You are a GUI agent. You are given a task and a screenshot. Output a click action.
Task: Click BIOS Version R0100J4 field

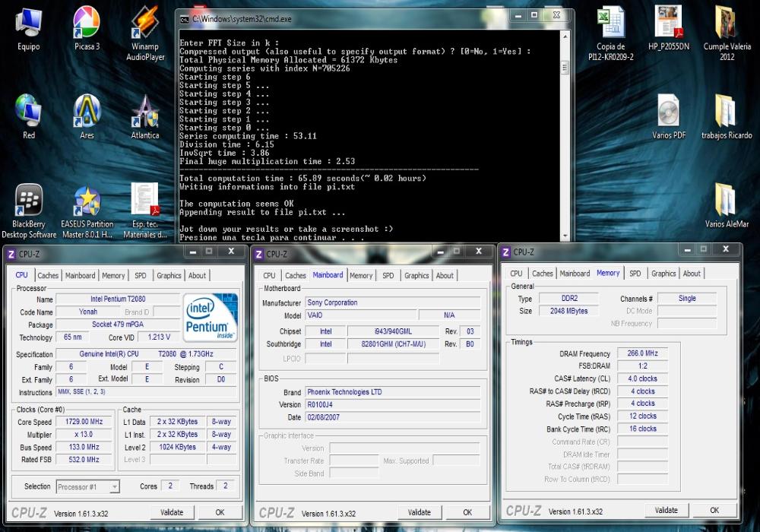point(393,404)
